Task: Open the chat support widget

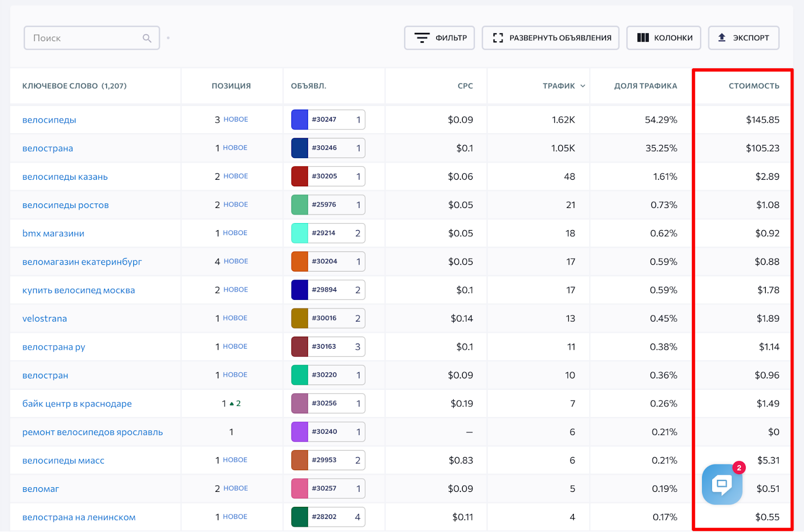Action: (722, 484)
